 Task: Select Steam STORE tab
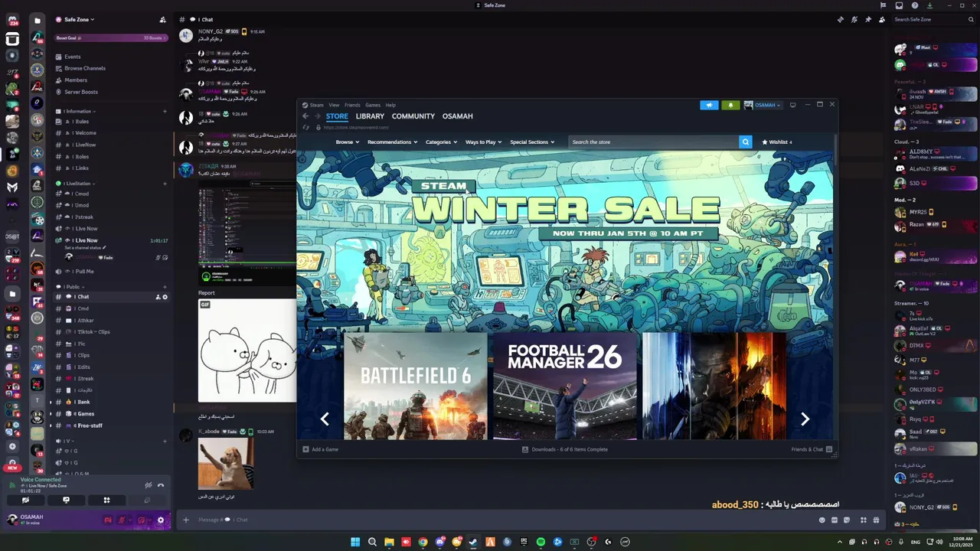click(x=337, y=116)
